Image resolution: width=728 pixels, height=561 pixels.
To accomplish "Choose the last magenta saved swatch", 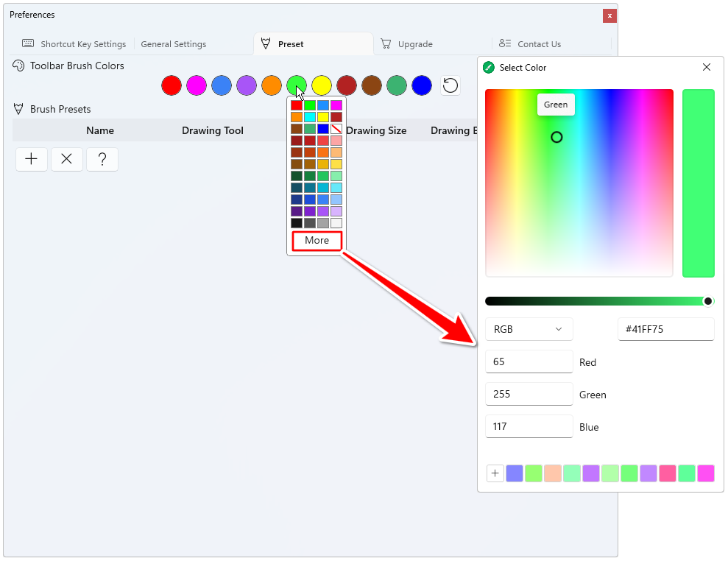I will pyautogui.click(x=706, y=473).
